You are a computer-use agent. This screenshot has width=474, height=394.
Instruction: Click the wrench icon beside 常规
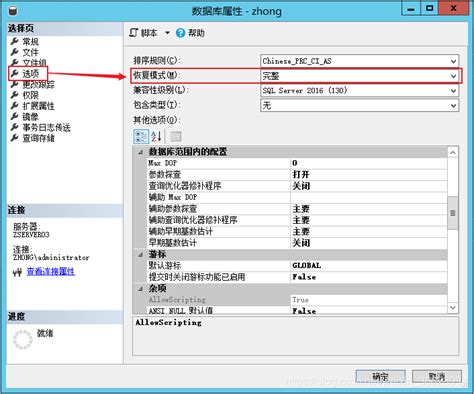click(14, 41)
